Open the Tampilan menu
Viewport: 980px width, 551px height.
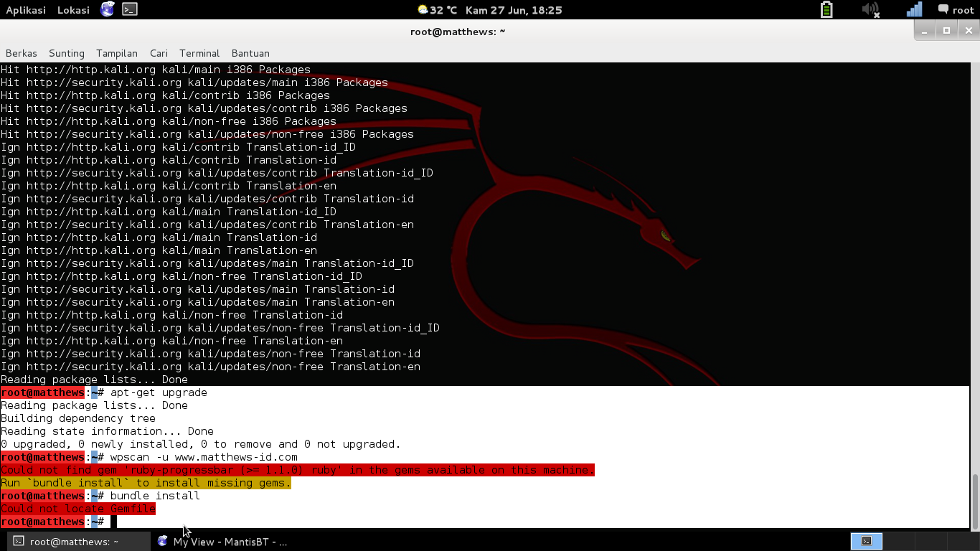[x=117, y=53]
